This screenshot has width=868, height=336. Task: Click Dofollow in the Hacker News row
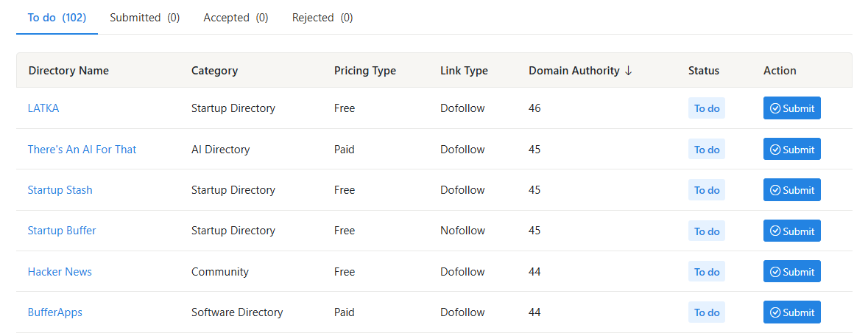tap(463, 272)
